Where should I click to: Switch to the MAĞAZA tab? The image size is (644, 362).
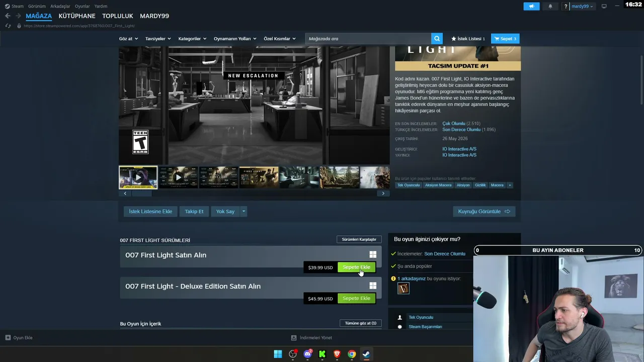[39, 16]
